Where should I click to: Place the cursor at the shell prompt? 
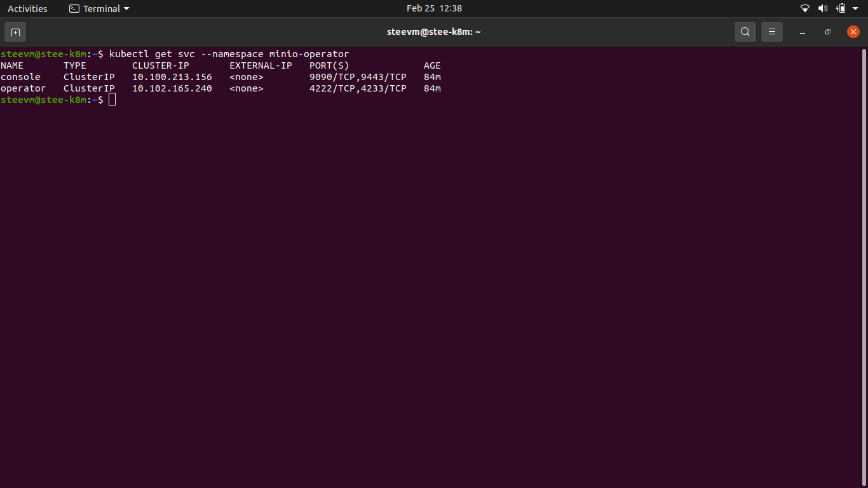(112, 100)
